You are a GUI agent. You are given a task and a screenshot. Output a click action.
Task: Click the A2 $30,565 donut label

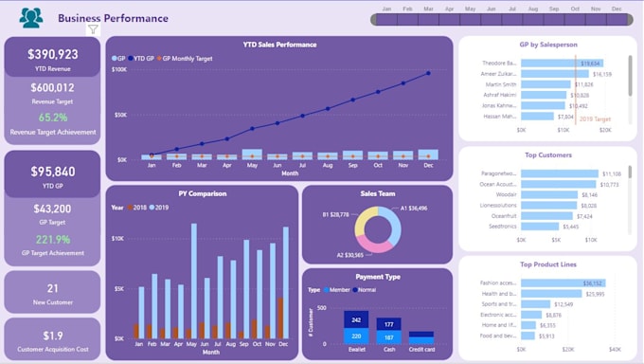tap(349, 255)
